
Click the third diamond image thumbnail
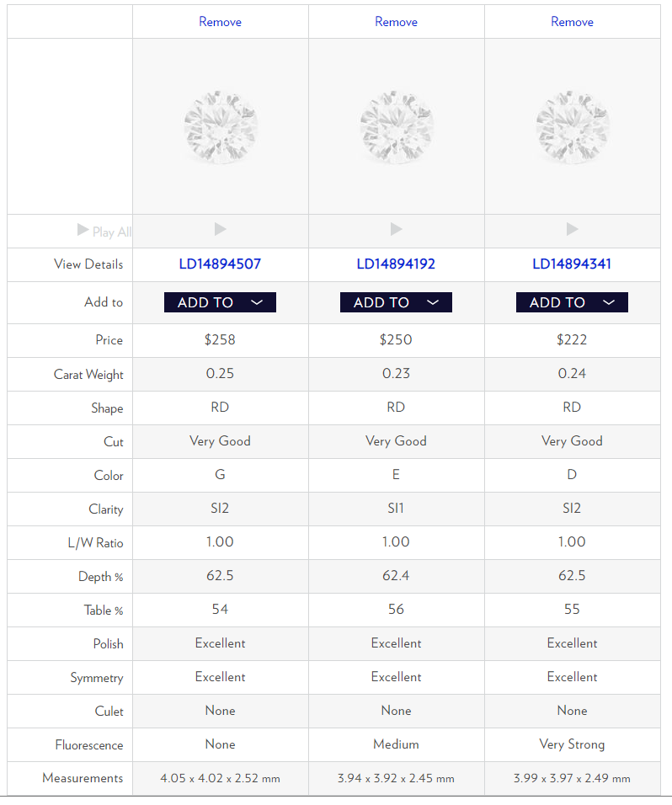tap(572, 127)
